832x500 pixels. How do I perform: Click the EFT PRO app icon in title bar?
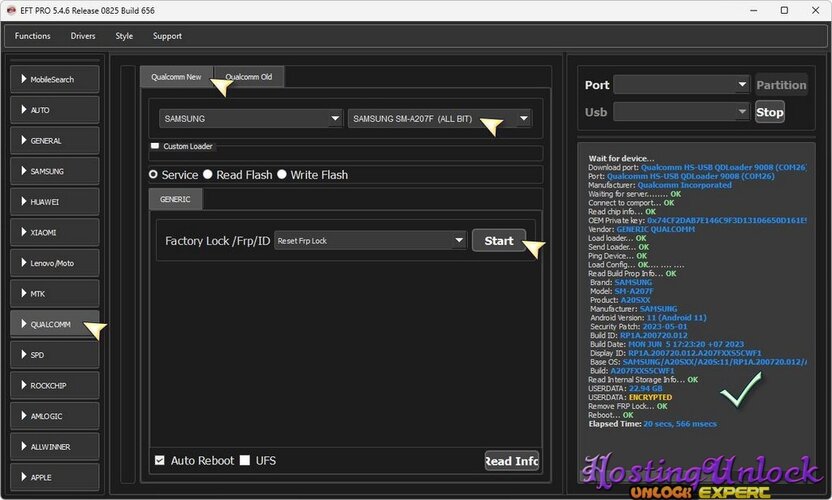pos(11,11)
